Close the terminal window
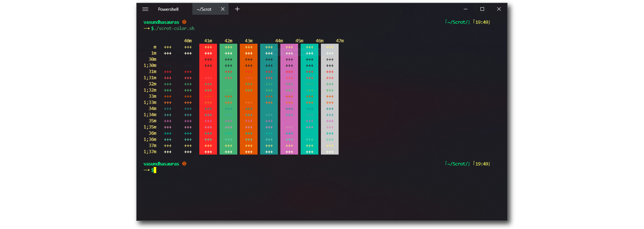Viewport: 644px width, 229px height. click(x=499, y=9)
